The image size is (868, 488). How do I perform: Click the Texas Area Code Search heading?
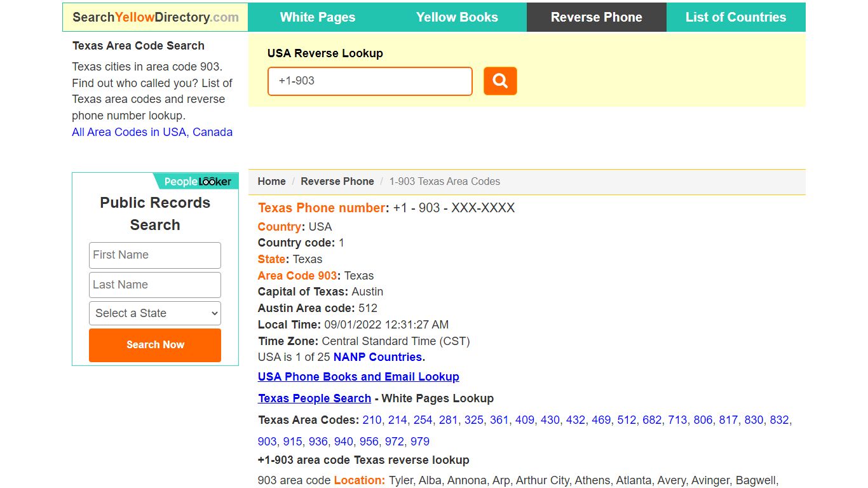(x=139, y=46)
